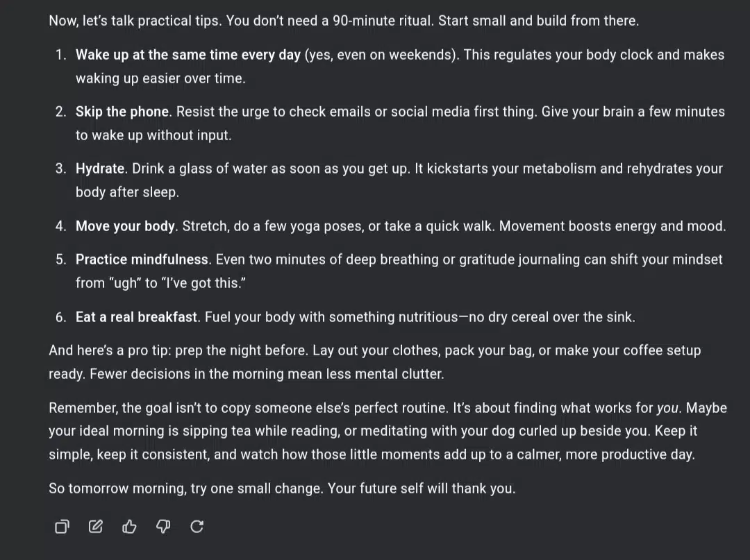The height and width of the screenshot is (560, 750).
Task: Regenerate the response with the refresh icon
Action: (197, 527)
